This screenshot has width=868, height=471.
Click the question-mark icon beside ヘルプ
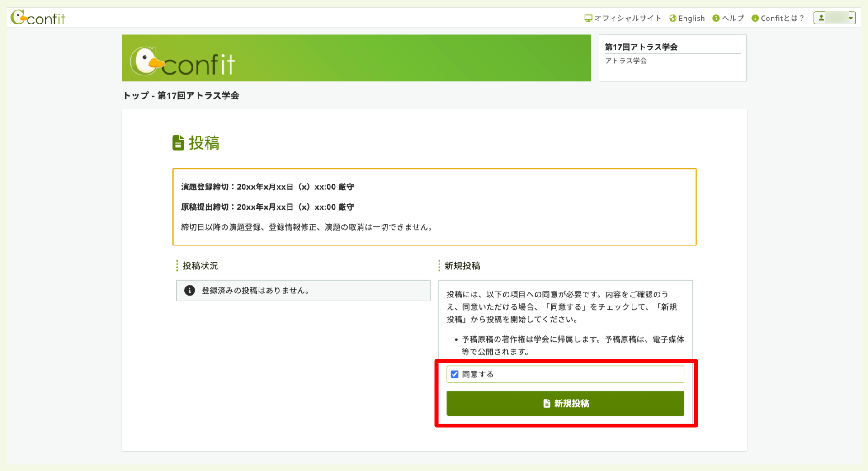point(716,18)
